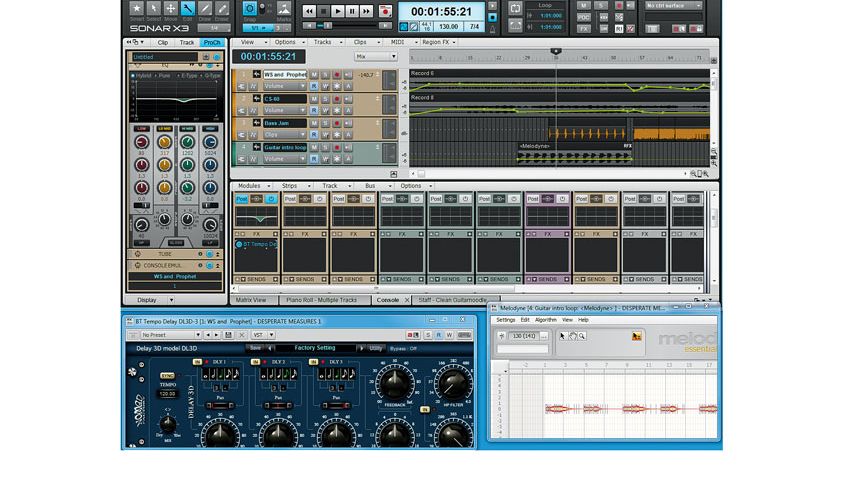Switch to the Clip inspector tab
Image resolution: width=850 pixels, height=478 pixels.
(x=163, y=42)
